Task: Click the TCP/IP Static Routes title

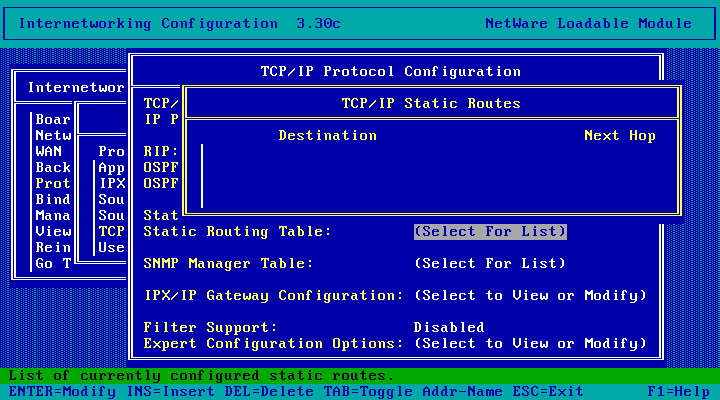Action: click(431, 103)
